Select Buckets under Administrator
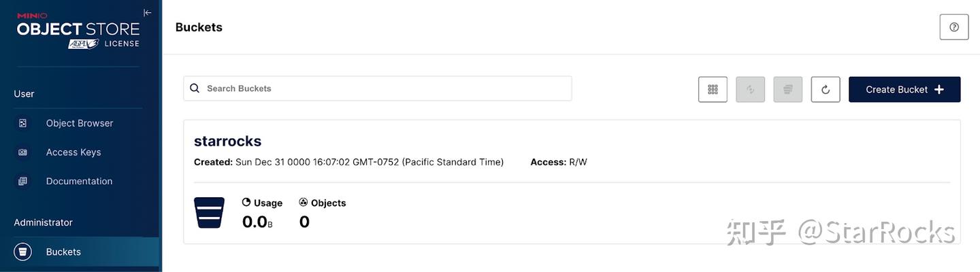This screenshot has width=980, height=272. [x=63, y=252]
